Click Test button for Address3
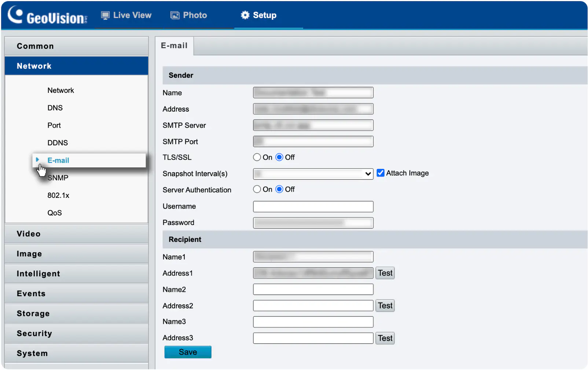588x370 pixels. [385, 338]
